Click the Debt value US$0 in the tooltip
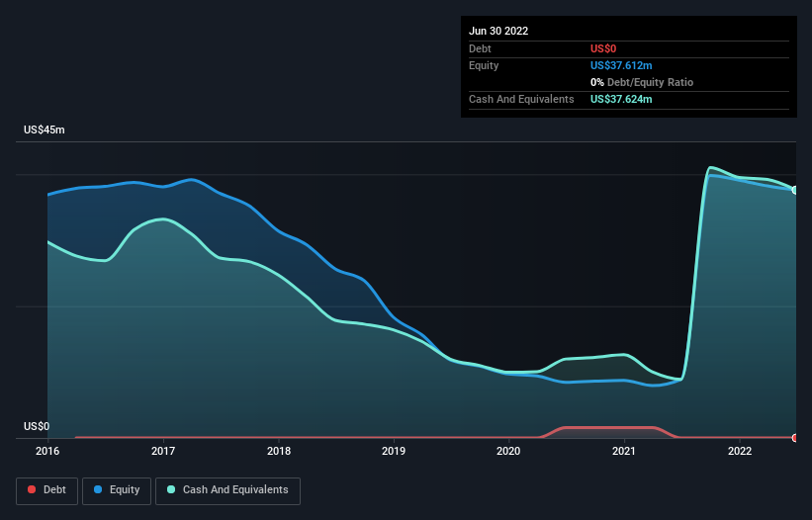The height and width of the screenshot is (520, 812). (x=603, y=48)
